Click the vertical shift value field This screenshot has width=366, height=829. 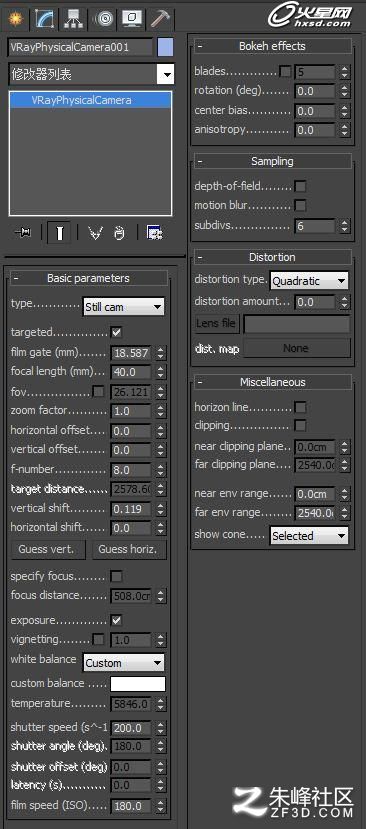click(x=131, y=509)
